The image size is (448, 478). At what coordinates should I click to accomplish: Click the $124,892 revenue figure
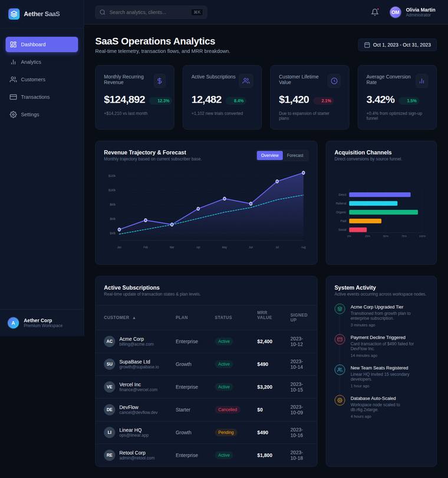click(x=124, y=100)
